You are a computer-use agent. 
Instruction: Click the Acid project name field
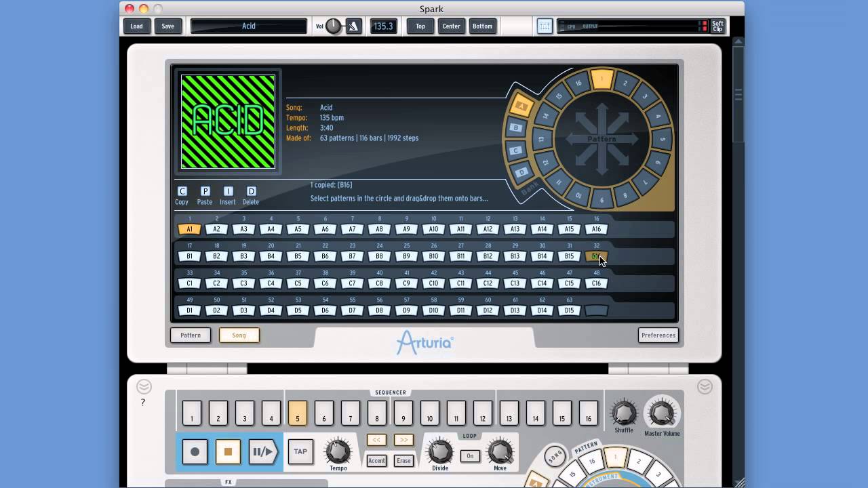pos(249,26)
